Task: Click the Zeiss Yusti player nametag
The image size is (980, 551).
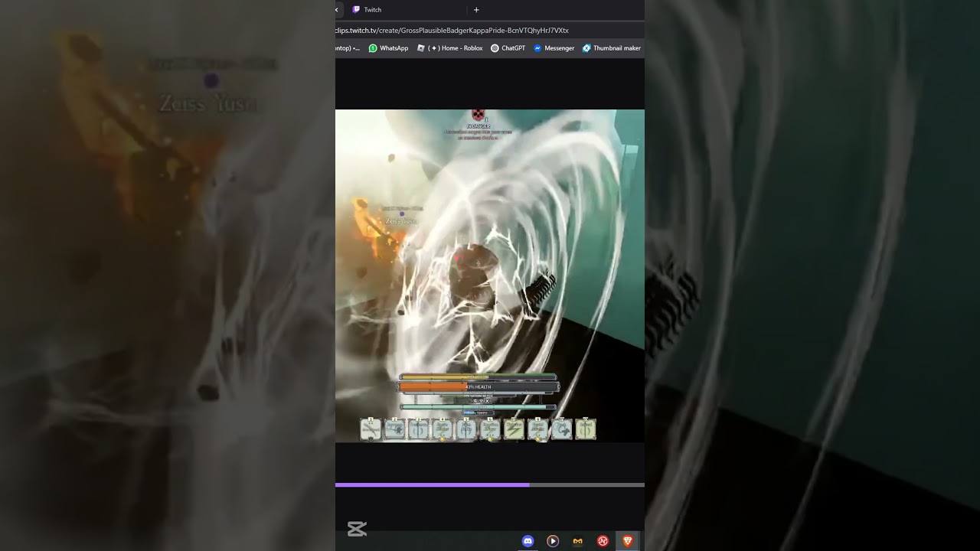Action: tap(402, 221)
